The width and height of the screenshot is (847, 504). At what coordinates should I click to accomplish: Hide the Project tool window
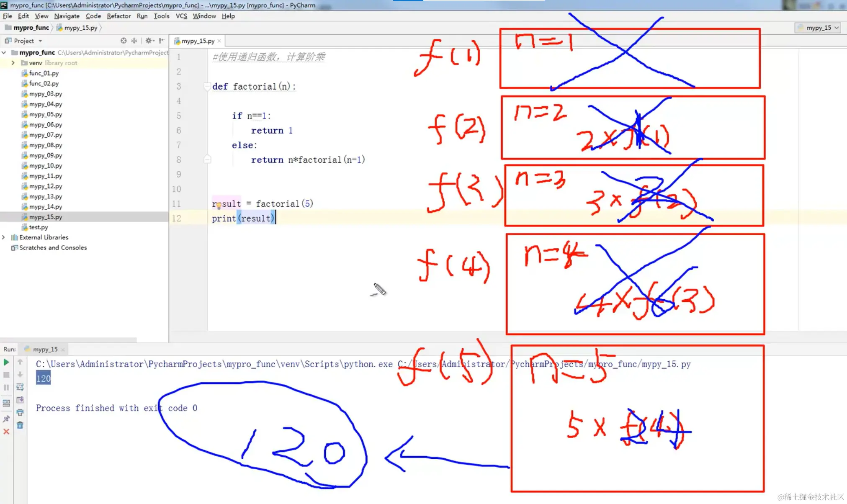pos(162,41)
